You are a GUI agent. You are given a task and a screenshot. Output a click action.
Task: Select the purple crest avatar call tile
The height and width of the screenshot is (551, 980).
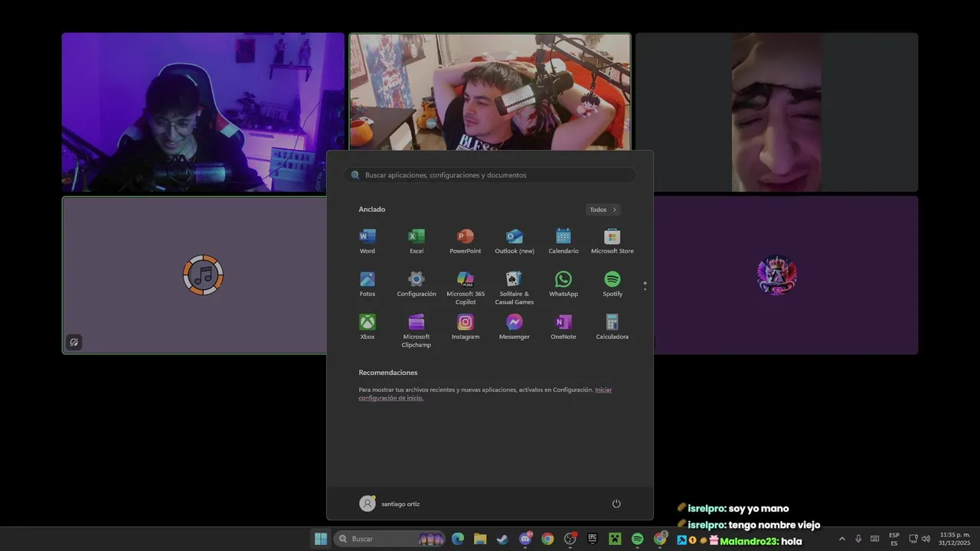click(x=786, y=275)
